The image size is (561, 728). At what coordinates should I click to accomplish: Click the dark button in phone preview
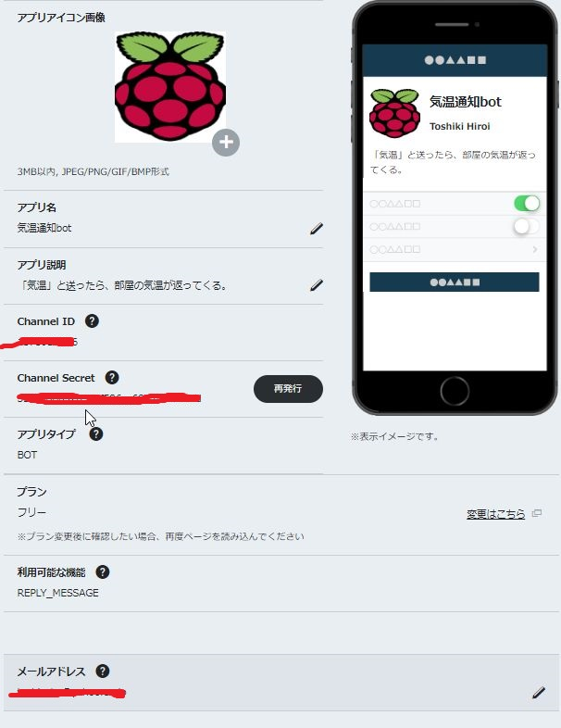pyautogui.click(x=455, y=282)
